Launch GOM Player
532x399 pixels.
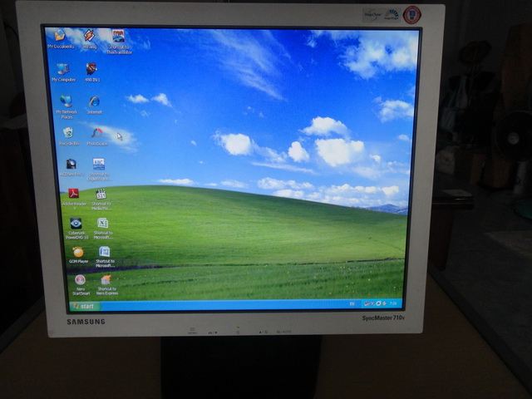[x=78, y=252]
